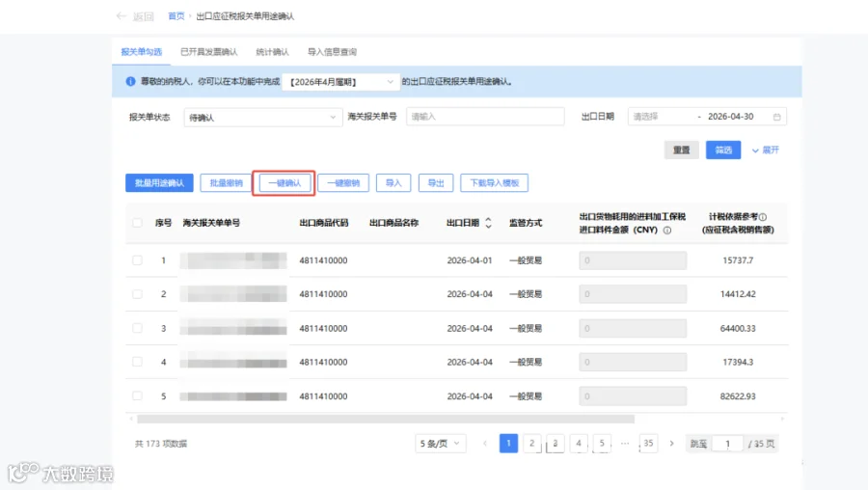Click the 海关报关单单号 column header
The image size is (868, 490).
pyautogui.click(x=211, y=223)
